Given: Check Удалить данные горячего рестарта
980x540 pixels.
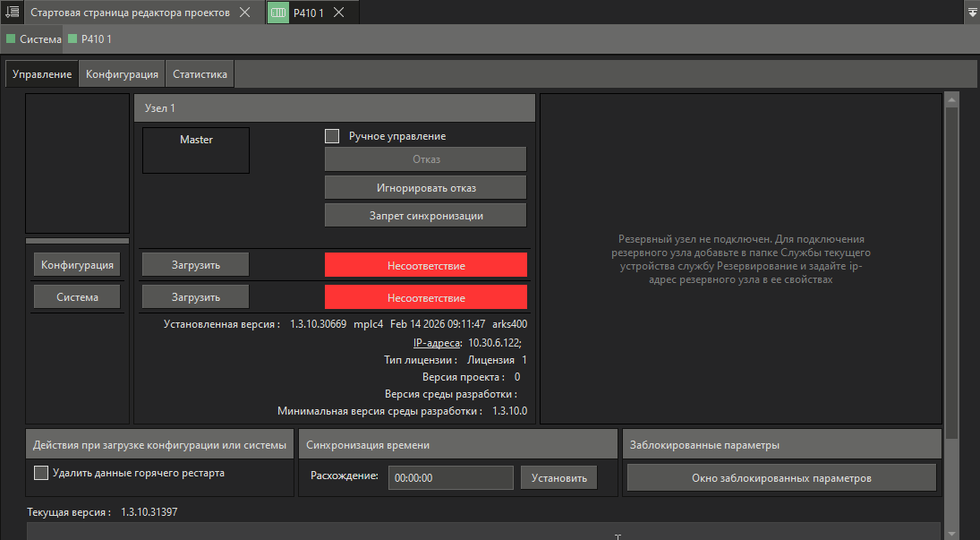Looking at the screenshot, I should (x=41, y=473).
